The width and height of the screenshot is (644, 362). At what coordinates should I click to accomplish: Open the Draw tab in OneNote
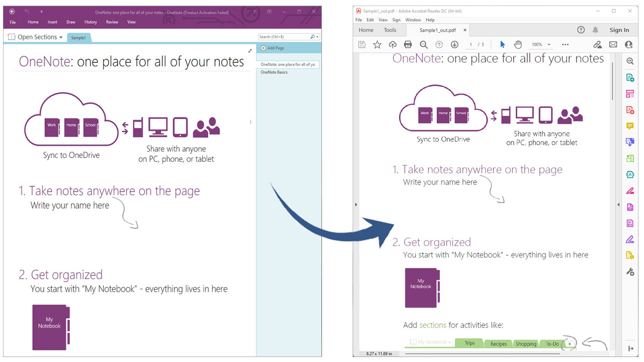tap(71, 22)
